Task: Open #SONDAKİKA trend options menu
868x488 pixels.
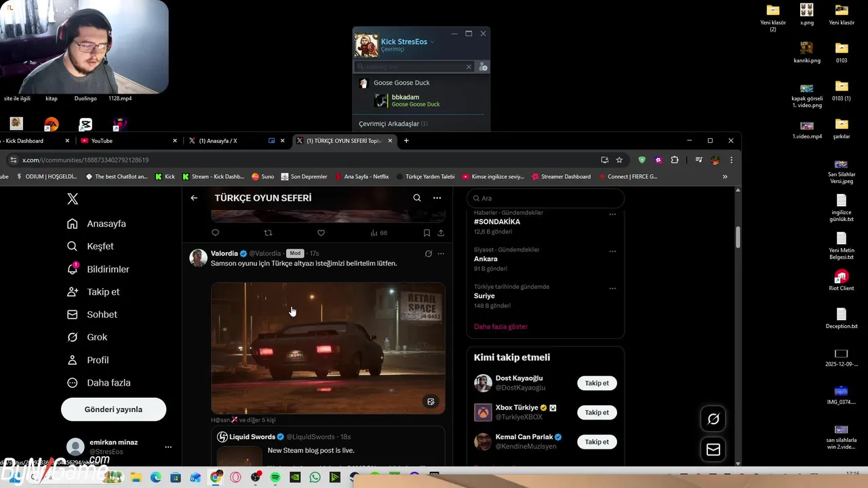Action: pos(612,214)
